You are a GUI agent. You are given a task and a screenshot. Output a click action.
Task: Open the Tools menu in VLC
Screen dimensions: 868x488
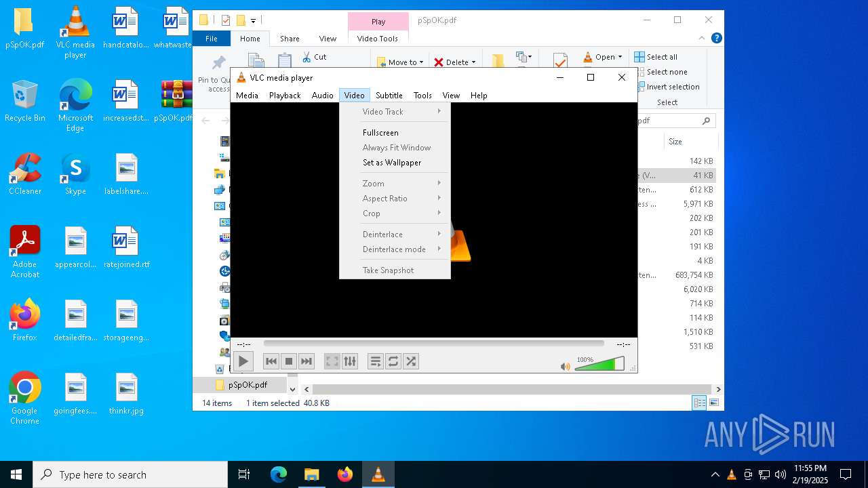click(422, 96)
